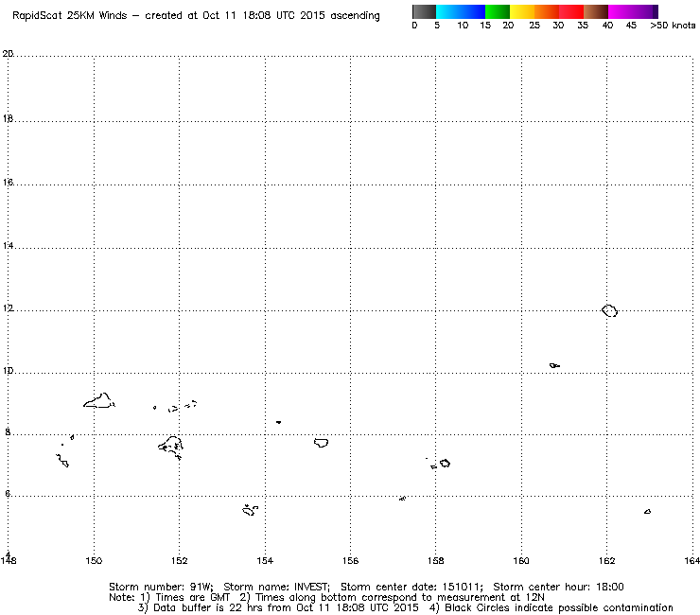Screen dimensions: 700x615
Task: Click the cyan-blue 5-15 knots color band
Action: [x=461, y=11]
